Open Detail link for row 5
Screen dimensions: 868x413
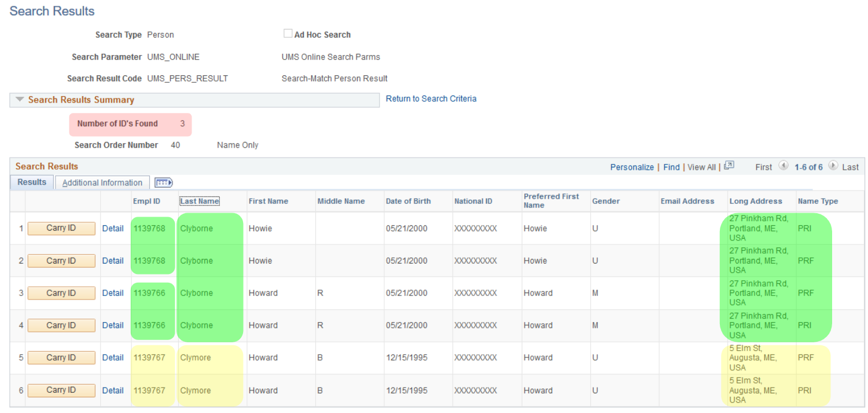point(113,357)
